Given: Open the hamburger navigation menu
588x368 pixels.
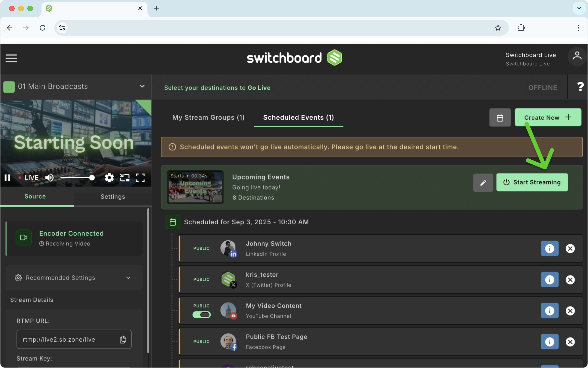Looking at the screenshot, I should (x=11, y=58).
